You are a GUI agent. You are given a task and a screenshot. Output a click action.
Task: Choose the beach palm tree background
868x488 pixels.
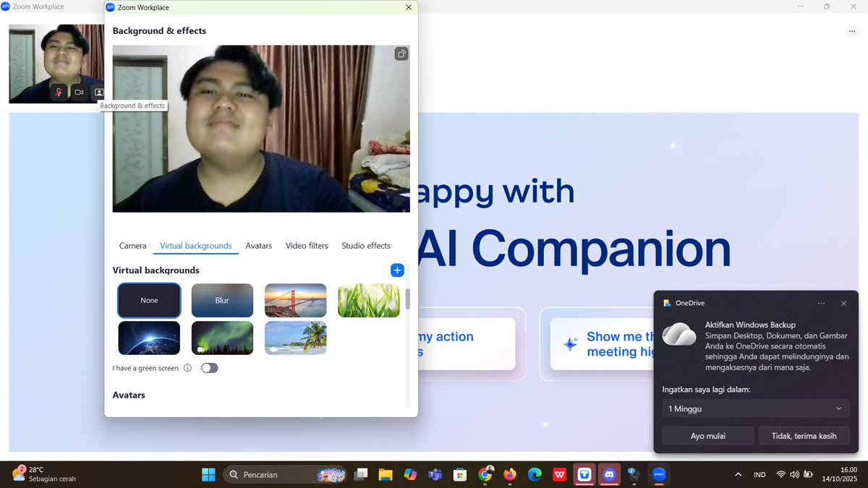pyautogui.click(x=295, y=338)
